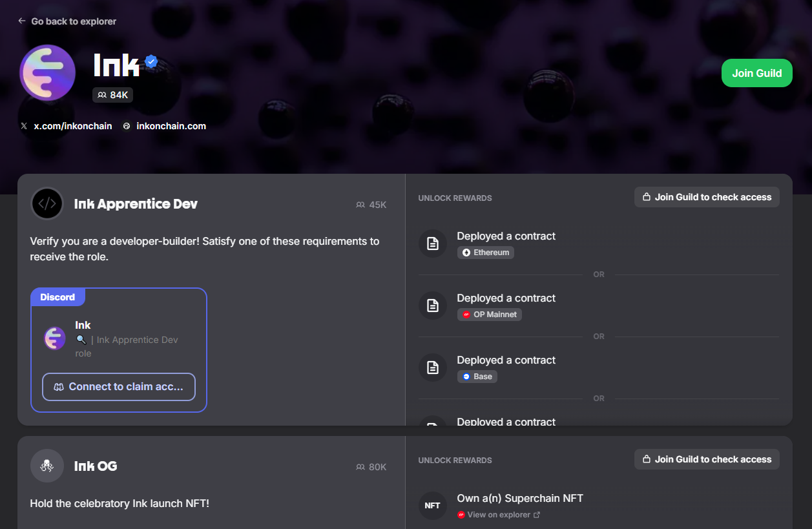Open the inkonchain.com website link
Image resolution: width=812 pixels, height=529 pixels.
pyautogui.click(x=171, y=126)
